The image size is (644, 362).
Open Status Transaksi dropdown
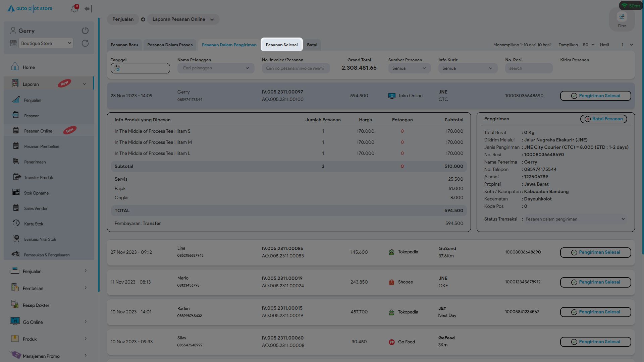click(x=575, y=219)
